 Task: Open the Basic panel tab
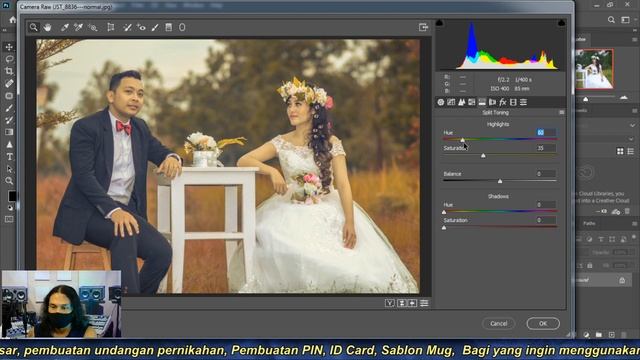[x=441, y=102]
